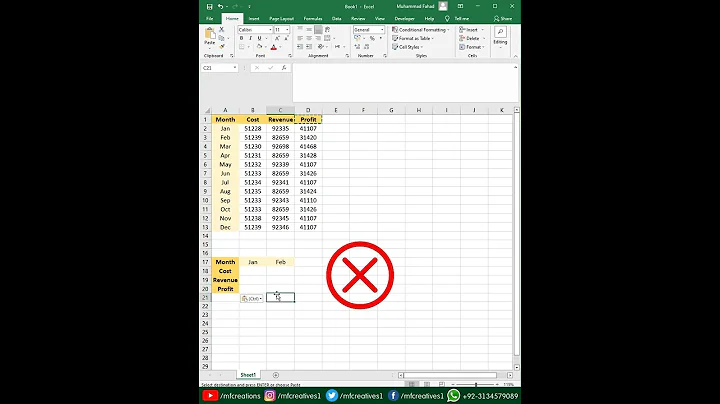Click the user account avatar icon
The height and width of the screenshot is (404, 720).
pos(443,6)
